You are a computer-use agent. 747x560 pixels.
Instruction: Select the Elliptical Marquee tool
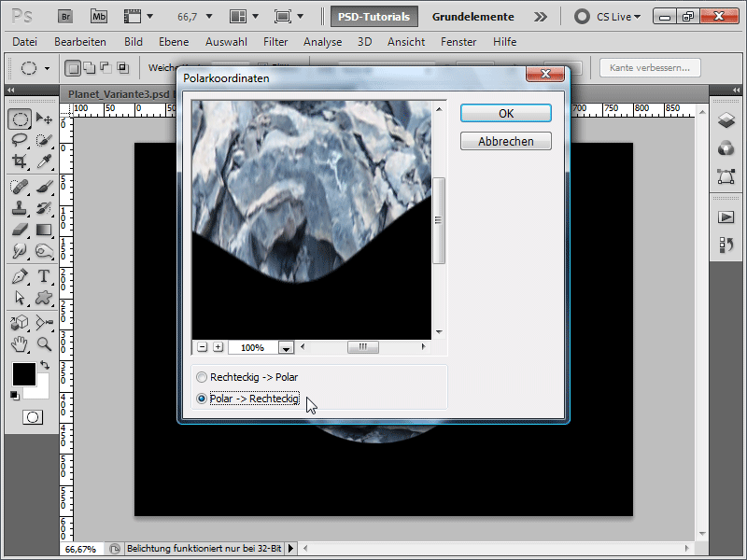tap(20, 119)
